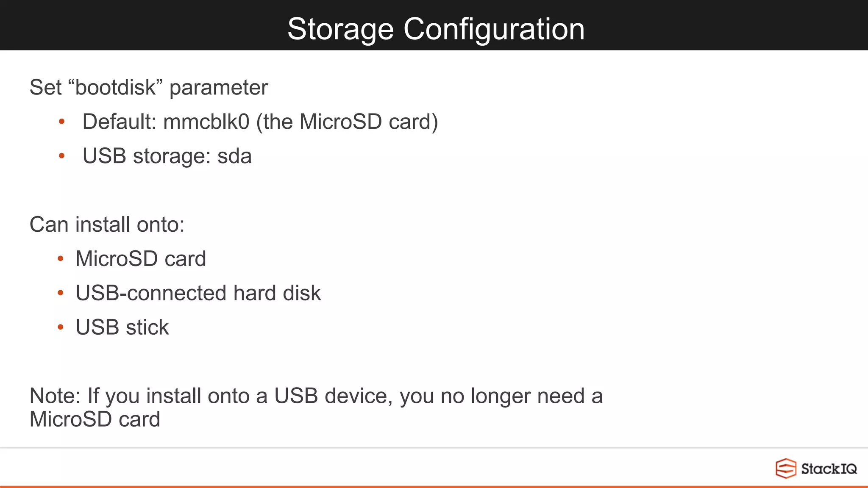Click the "Set bootdisk parameter" heading
The width and height of the screenshot is (868, 488).
pyautogui.click(x=149, y=88)
